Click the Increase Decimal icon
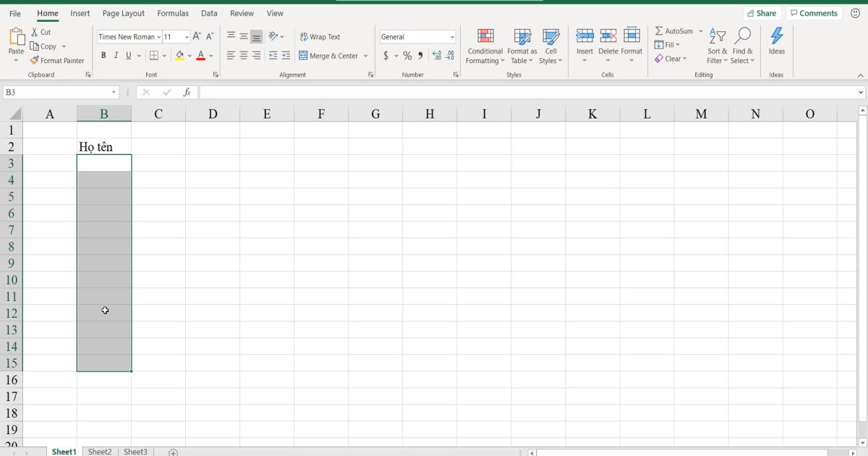The image size is (868, 456). tap(437, 55)
